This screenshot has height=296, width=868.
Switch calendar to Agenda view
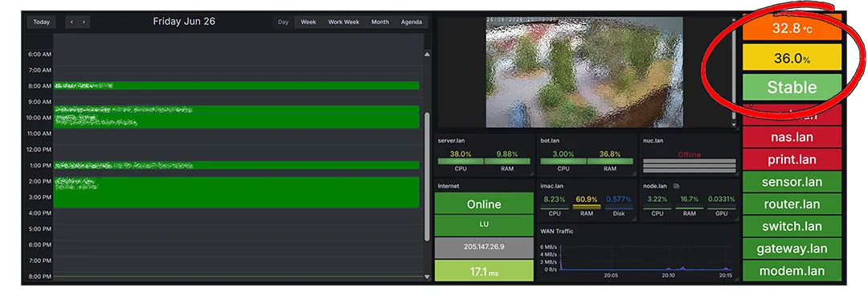(x=411, y=23)
